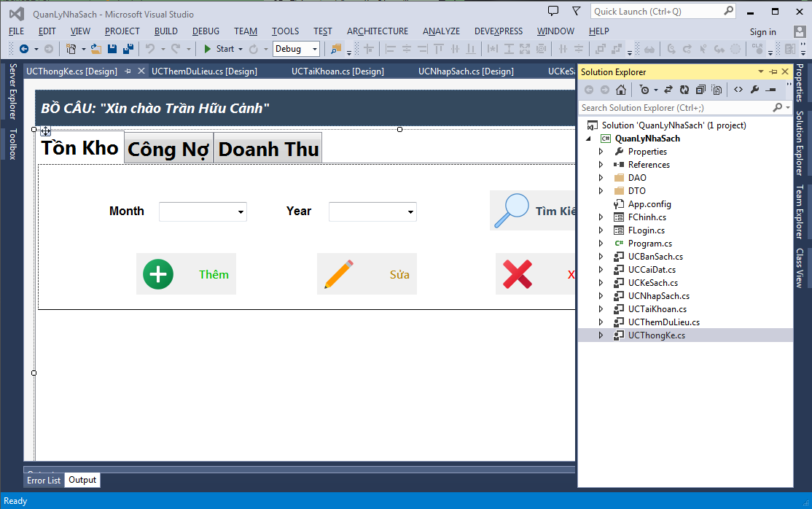Click the Save All icon on the toolbar

tap(128, 49)
